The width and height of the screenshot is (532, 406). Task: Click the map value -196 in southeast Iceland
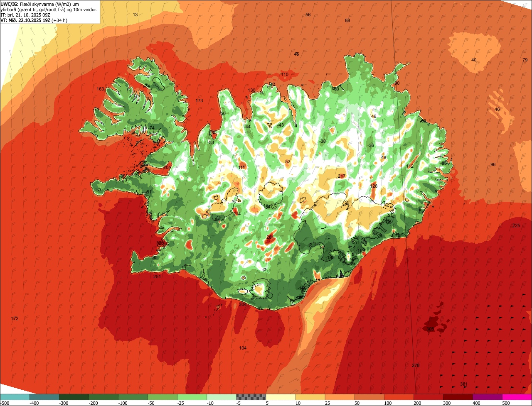[x=330, y=257]
